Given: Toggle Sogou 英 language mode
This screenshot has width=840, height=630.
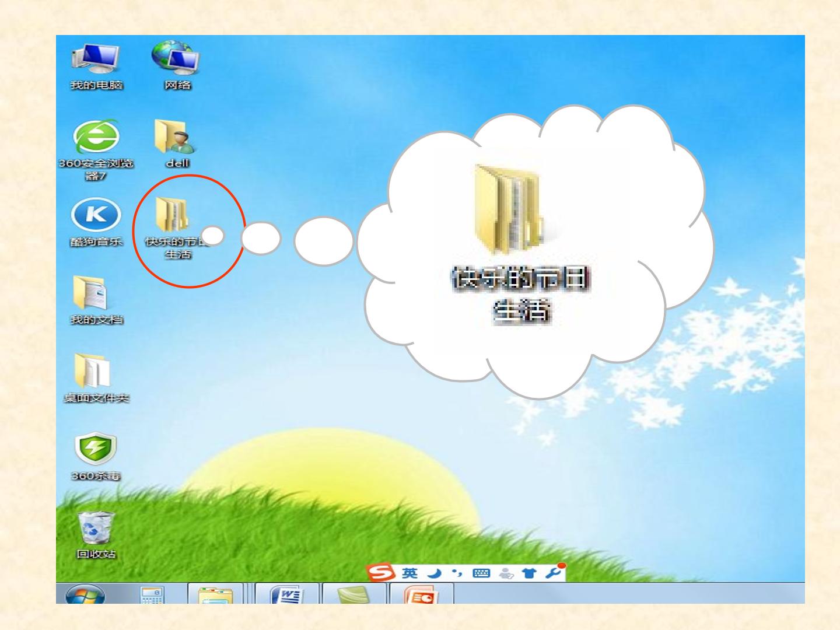Looking at the screenshot, I should (410, 573).
